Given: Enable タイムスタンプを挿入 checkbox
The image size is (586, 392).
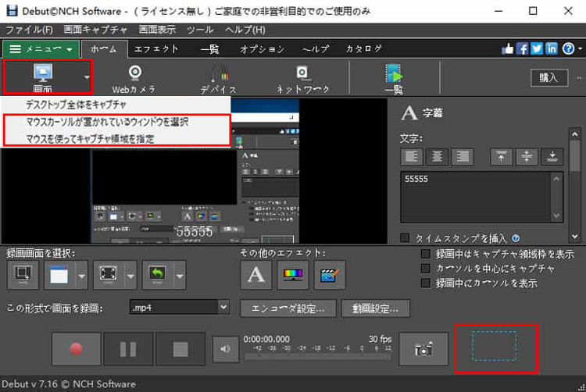Looking at the screenshot, I should 405,238.
